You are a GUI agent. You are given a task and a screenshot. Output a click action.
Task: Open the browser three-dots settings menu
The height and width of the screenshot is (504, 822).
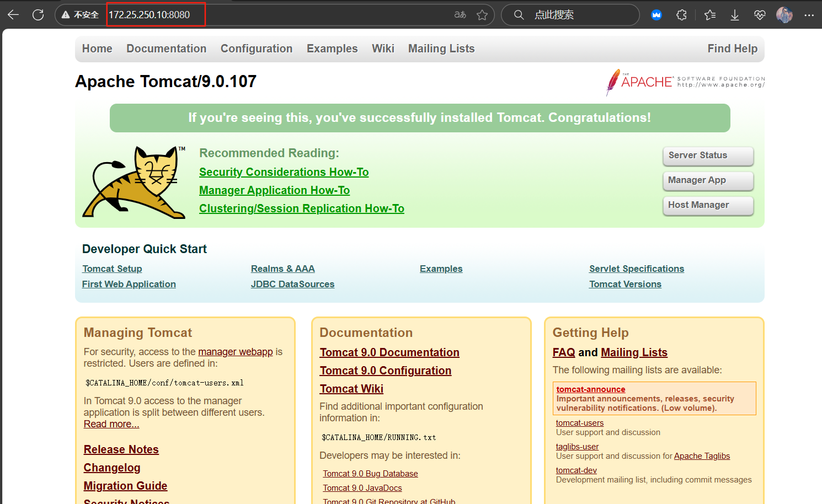(809, 15)
